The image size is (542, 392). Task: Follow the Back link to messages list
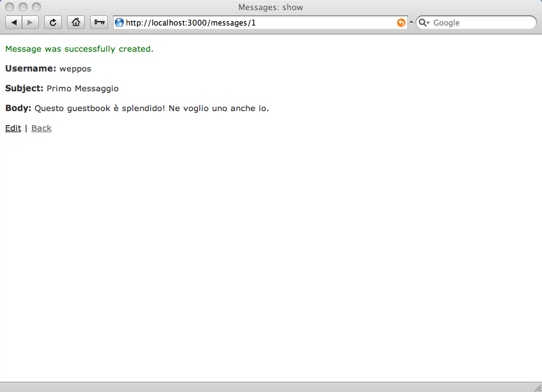(x=41, y=128)
